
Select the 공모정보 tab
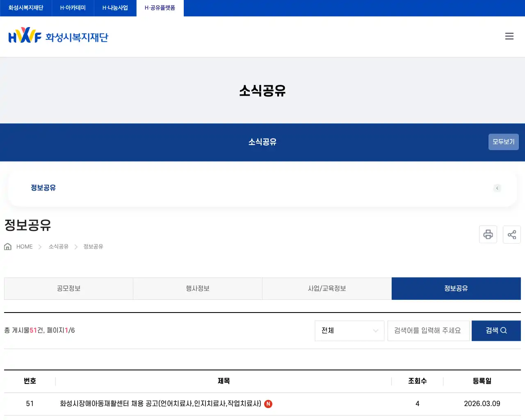coord(68,288)
